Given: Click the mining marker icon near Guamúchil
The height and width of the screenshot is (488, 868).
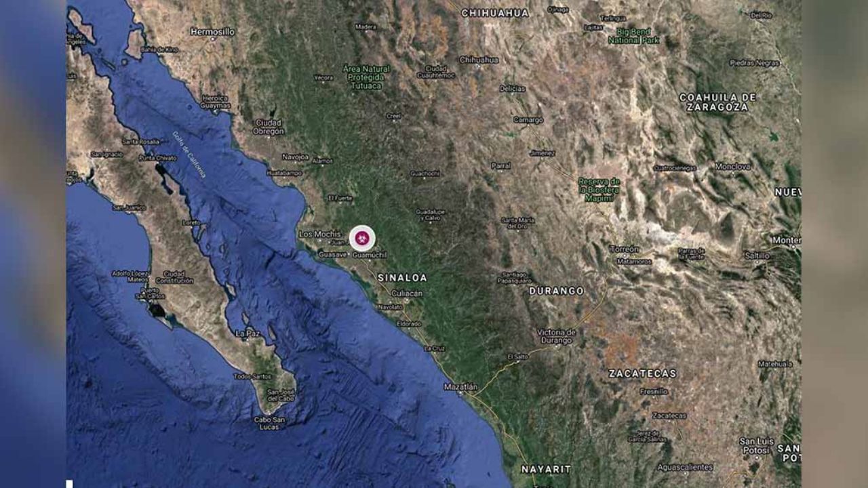Looking at the screenshot, I should [362, 238].
